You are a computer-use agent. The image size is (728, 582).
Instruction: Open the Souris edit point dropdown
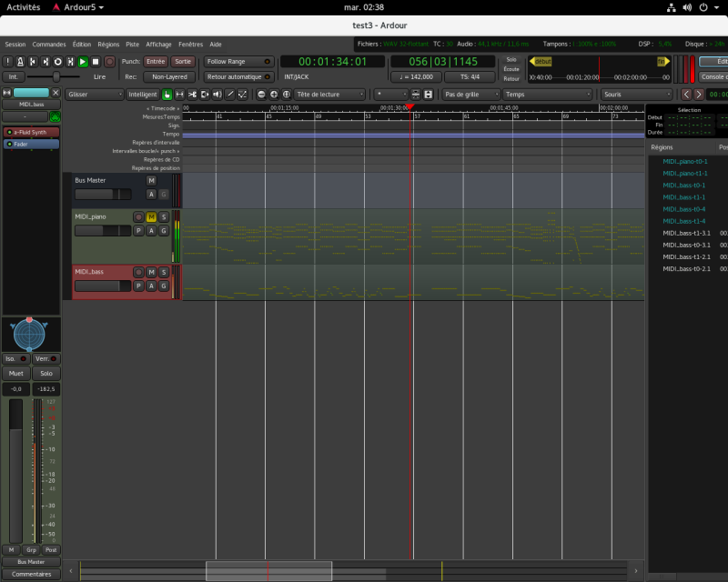pos(636,95)
